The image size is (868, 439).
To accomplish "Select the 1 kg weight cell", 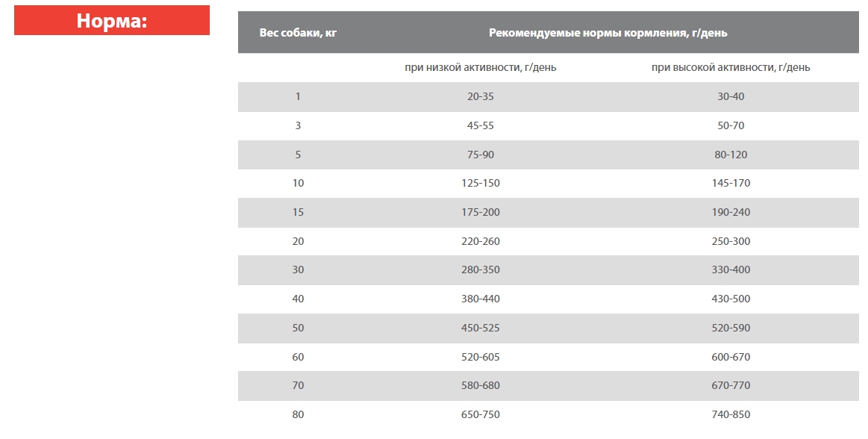I will 298,96.
